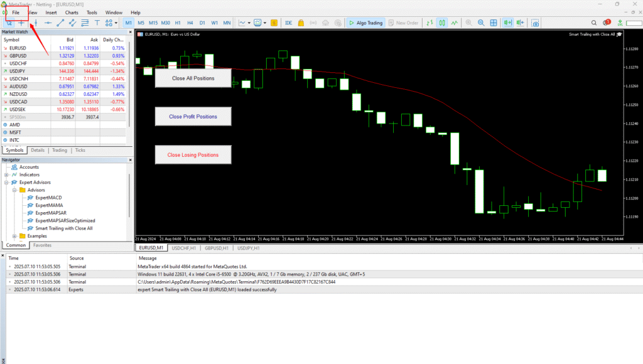Switch chart to candlestick mode
643x364 pixels.
pyautogui.click(x=442, y=23)
